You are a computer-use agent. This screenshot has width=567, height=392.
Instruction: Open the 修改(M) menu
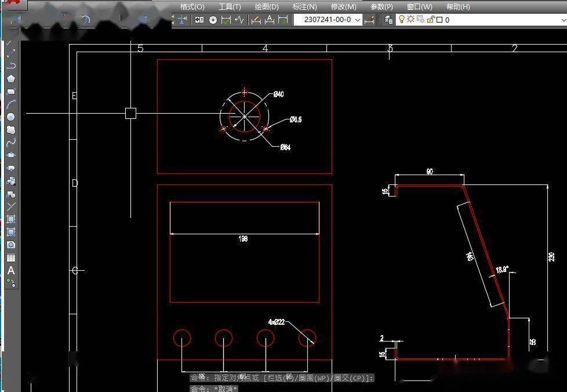point(343,7)
